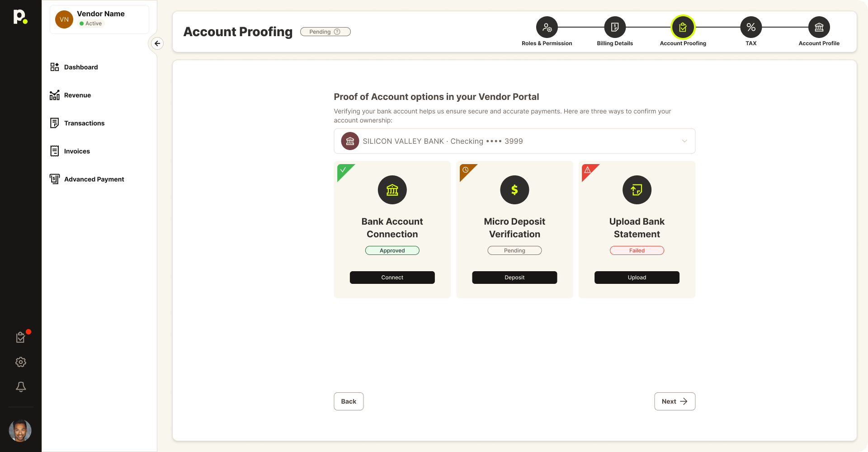The image size is (868, 452).
Task: Navigate to Transactions page
Action: point(84,123)
